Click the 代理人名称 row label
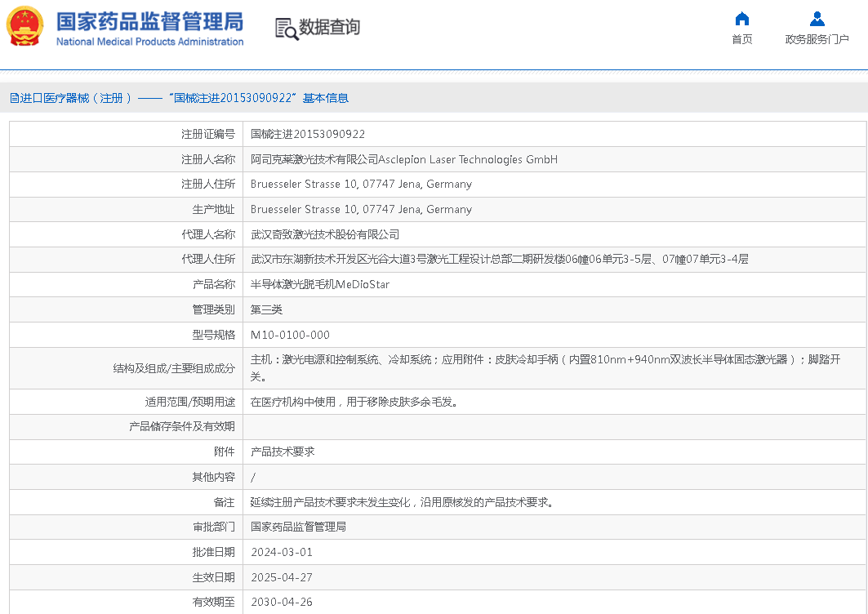This screenshot has height=614, width=868. point(208,235)
